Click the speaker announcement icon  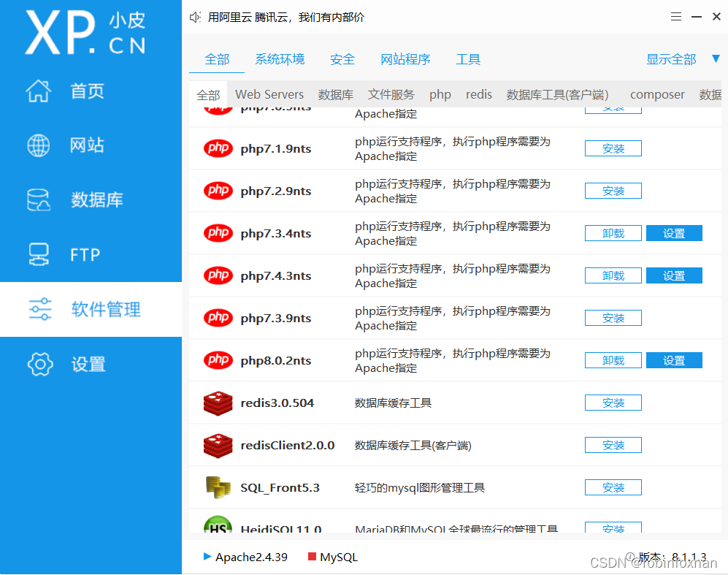pos(195,18)
